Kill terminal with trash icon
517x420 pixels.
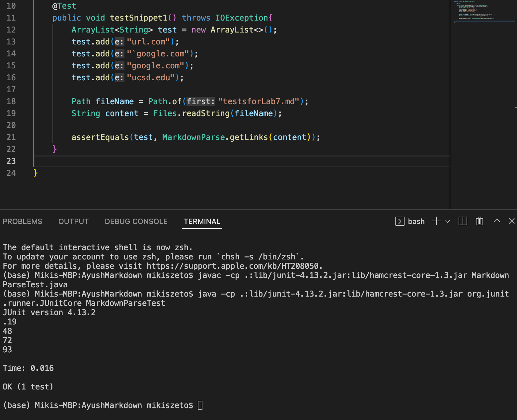click(480, 221)
